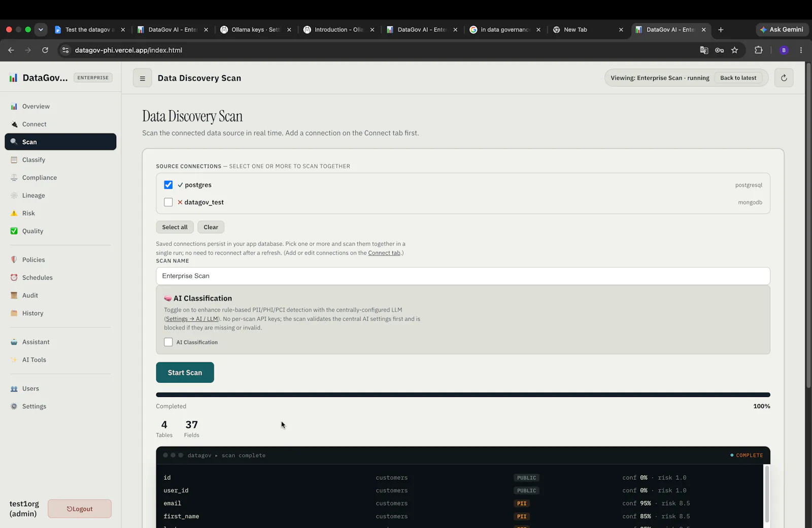Click the Schedules alarm clock icon

14,278
